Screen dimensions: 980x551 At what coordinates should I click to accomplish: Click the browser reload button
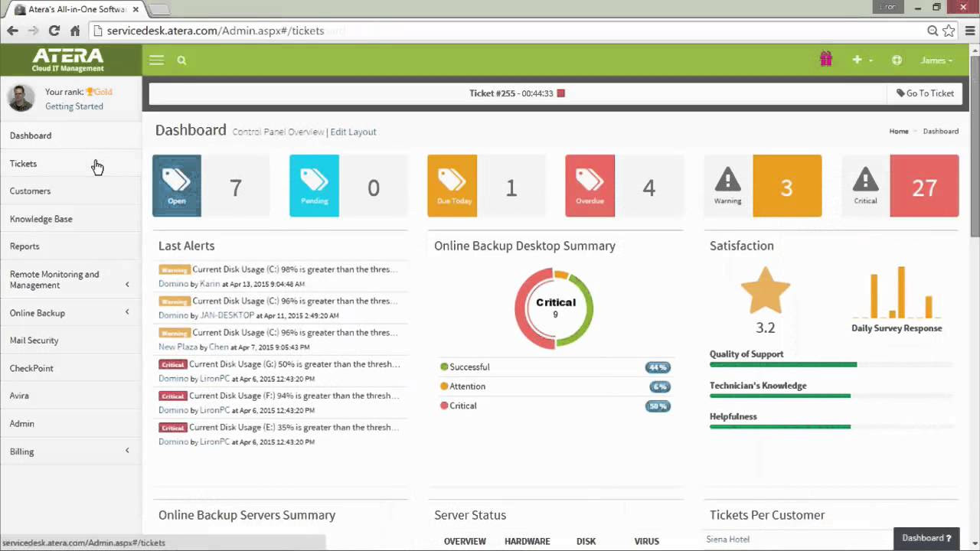pos(54,31)
